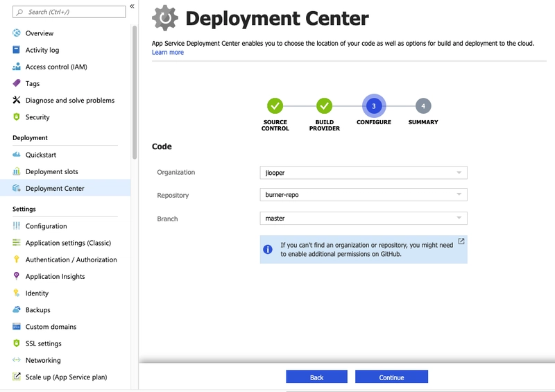Click the Deployment slots chart icon

[x=16, y=171]
